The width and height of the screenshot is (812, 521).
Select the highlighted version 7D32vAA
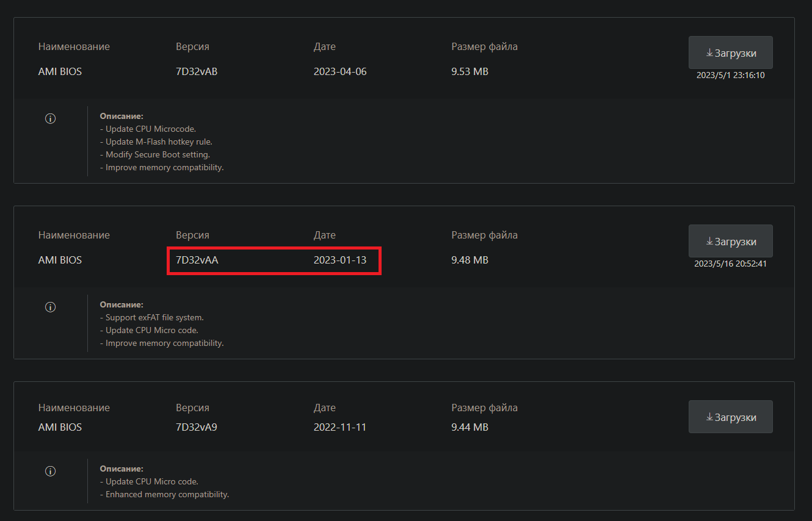click(x=197, y=260)
